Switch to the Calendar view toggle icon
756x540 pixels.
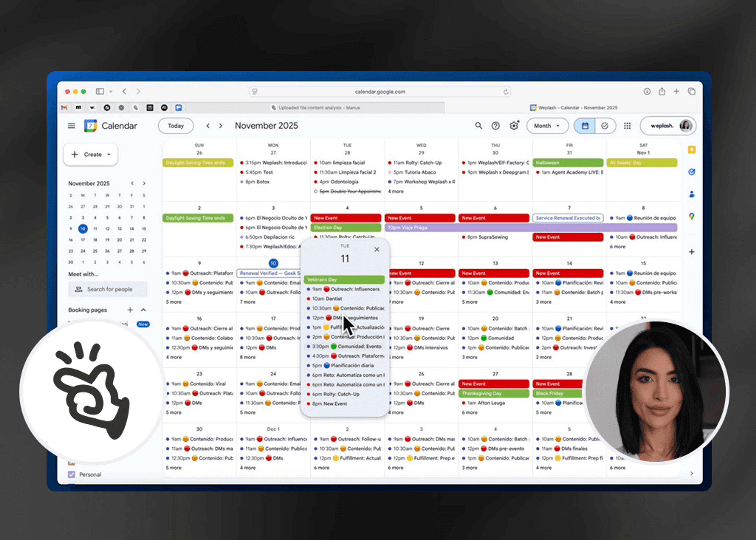(x=585, y=126)
